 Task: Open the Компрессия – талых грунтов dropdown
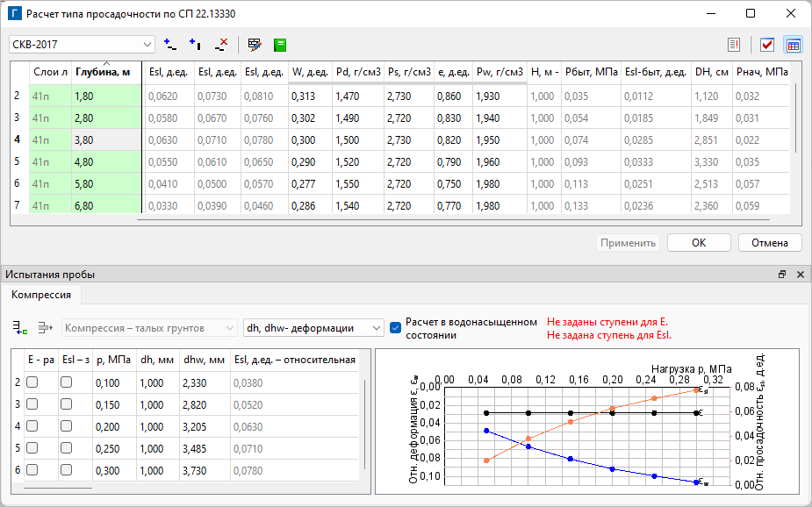[x=149, y=328]
